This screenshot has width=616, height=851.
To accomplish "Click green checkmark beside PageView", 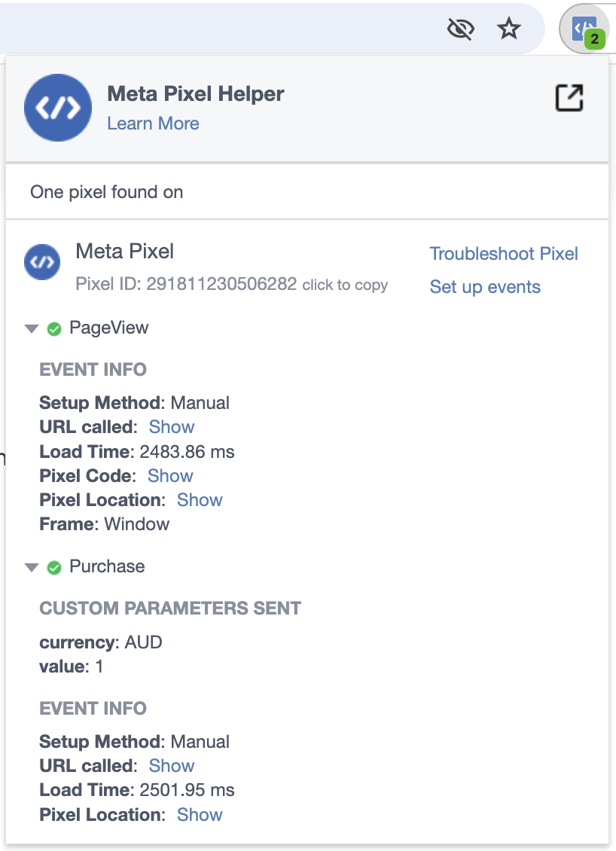I will pyautogui.click(x=54, y=329).
